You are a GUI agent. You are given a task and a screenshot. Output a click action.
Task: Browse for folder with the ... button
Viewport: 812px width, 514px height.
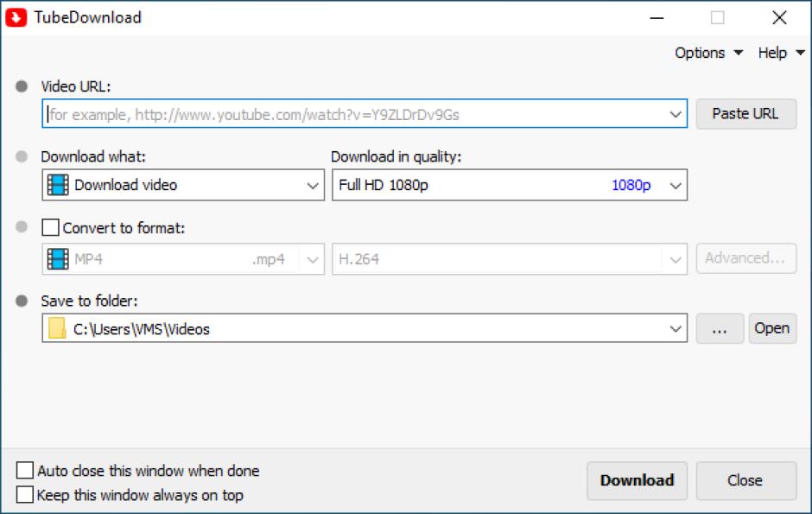tap(720, 328)
